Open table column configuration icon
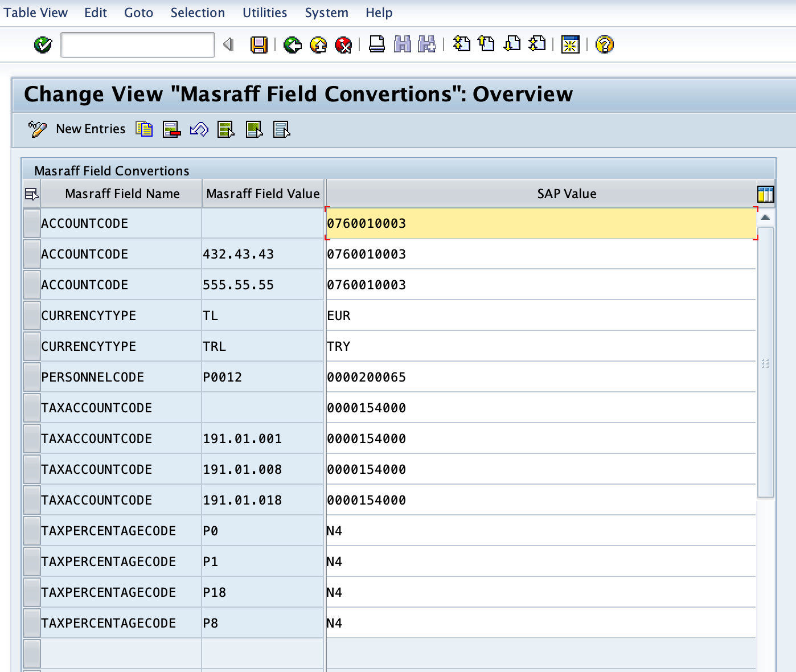This screenshot has width=796, height=672. 766,194
